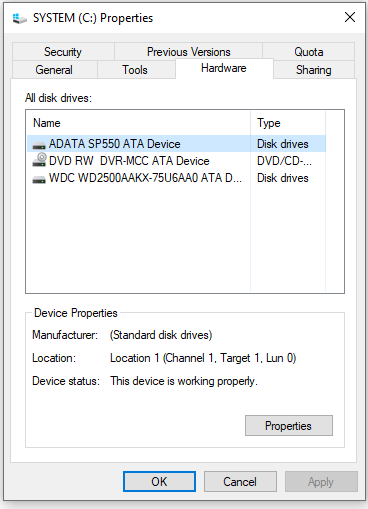
Task: Select WDC WD2500AAKX-75U6AA0 ATA drive row
Action: point(176,178)
